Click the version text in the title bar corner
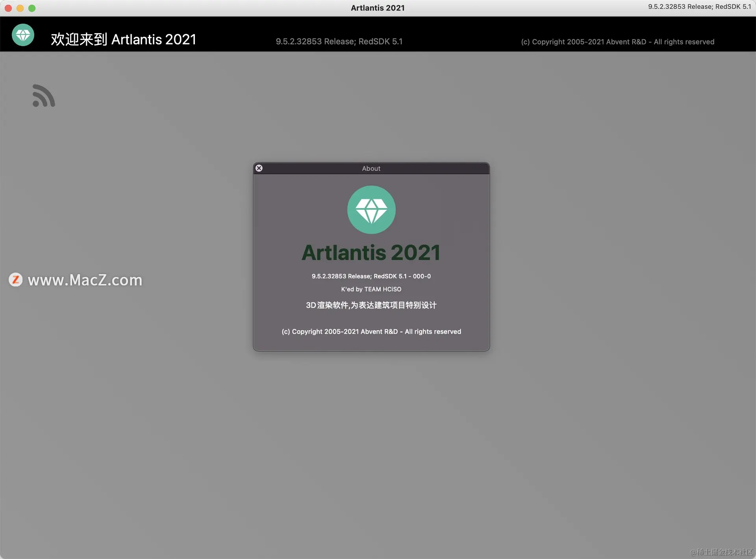The height and width of the screenshot is (559, 756). (x=699, y=7)
